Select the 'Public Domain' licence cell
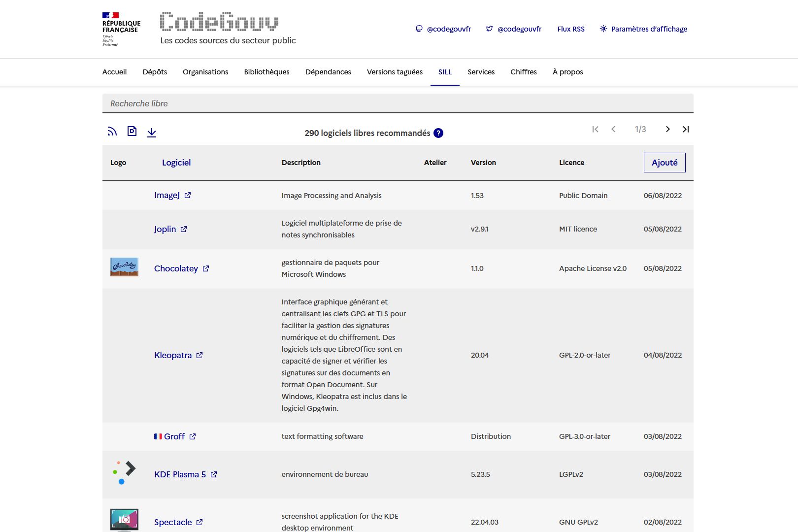This screenshot has height=532, width=798. [583, 196]
